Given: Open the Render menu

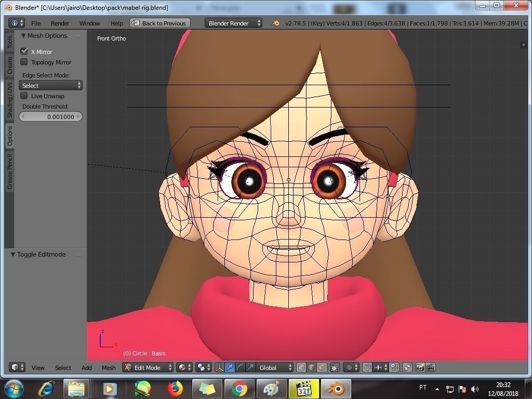Looking at the screenshot, I should click(60, 23).
